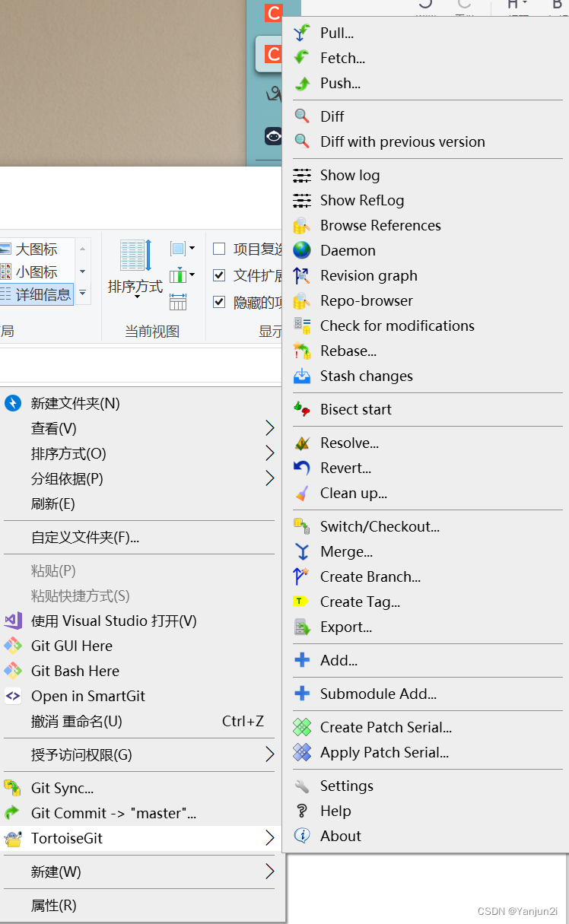
Task: Click the Create Branch icon
Action: click(x=302, y=576)
